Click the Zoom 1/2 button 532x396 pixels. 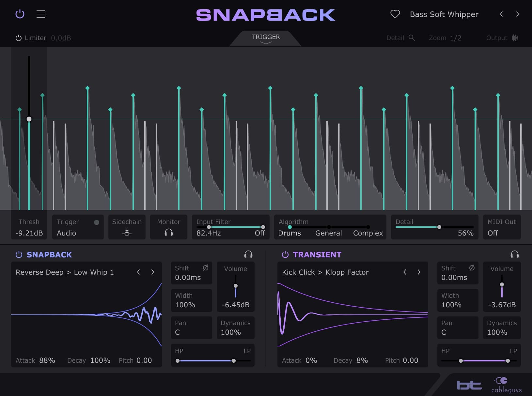[x=445, y=38]
